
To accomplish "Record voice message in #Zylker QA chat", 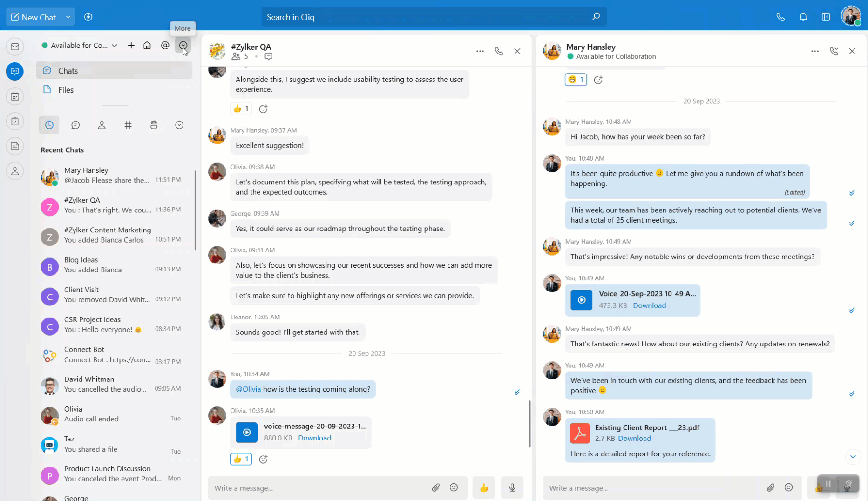I will point(512,487).
